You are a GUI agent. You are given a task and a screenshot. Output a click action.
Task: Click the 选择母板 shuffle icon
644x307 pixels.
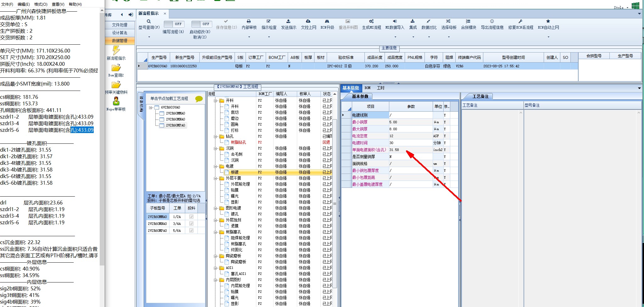tap(448, 21)
